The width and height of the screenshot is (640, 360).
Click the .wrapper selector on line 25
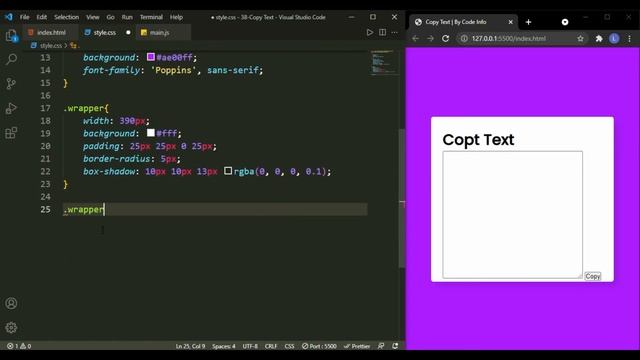click(84, 209)
